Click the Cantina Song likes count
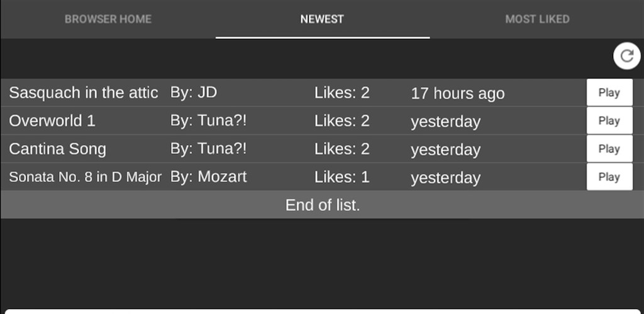The width and height of the screenshot is (644, 314). pos(342,149)
